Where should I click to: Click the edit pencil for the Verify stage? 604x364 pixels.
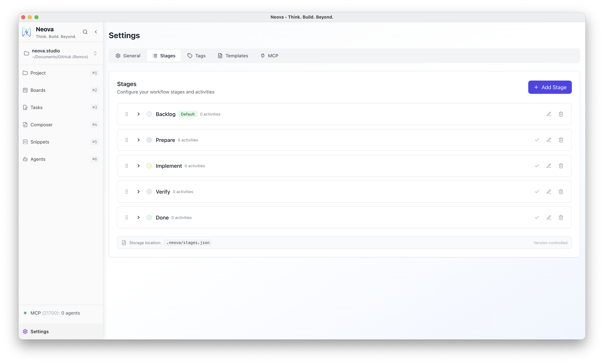(549, 192)
